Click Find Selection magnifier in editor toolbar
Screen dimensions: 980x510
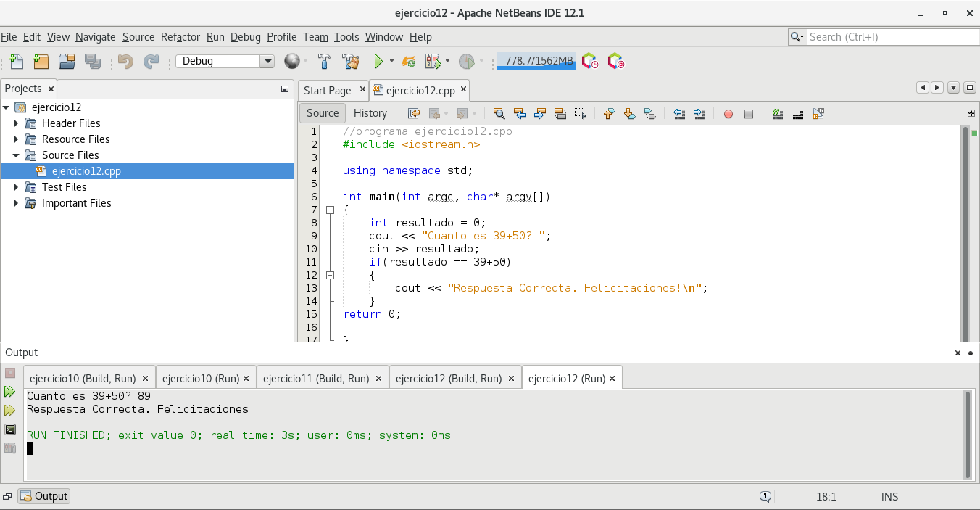click(x=499, y=113)
